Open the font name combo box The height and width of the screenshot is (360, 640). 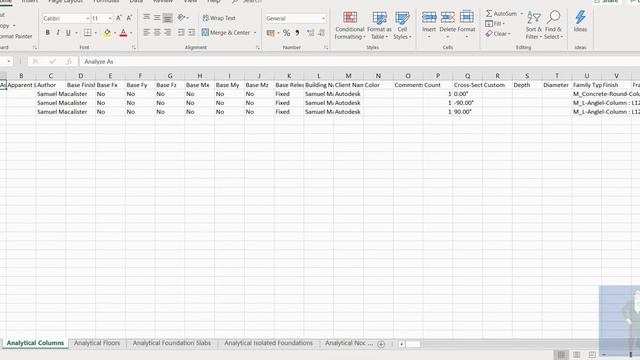click(66, 18)
